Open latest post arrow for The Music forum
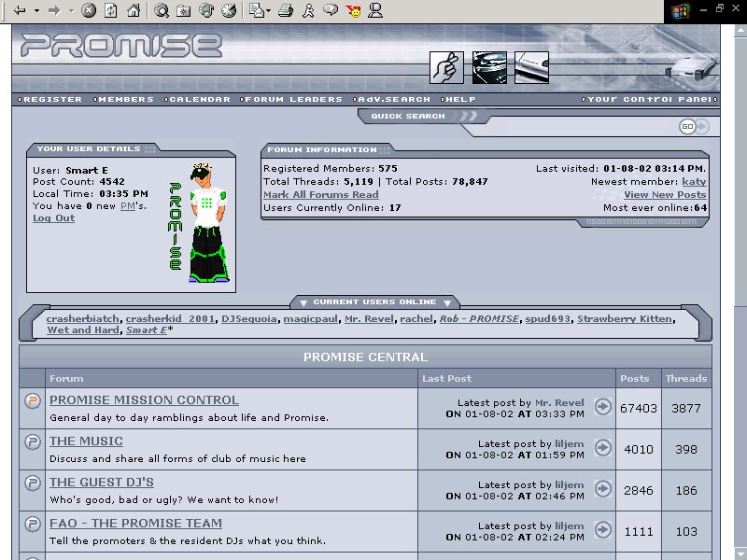The image size is (747, 560). tap(603, 448)
